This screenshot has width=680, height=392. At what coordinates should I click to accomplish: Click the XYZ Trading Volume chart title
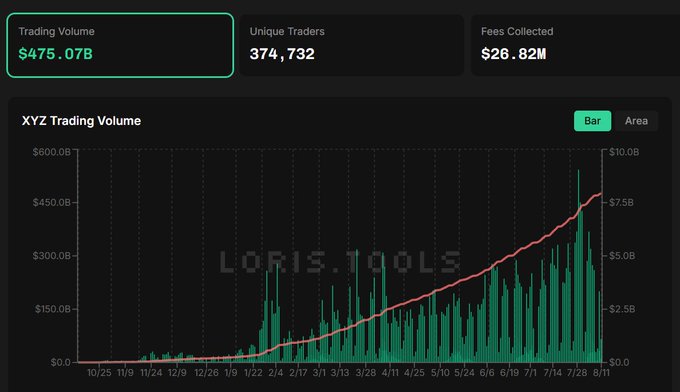coord(81,121)
